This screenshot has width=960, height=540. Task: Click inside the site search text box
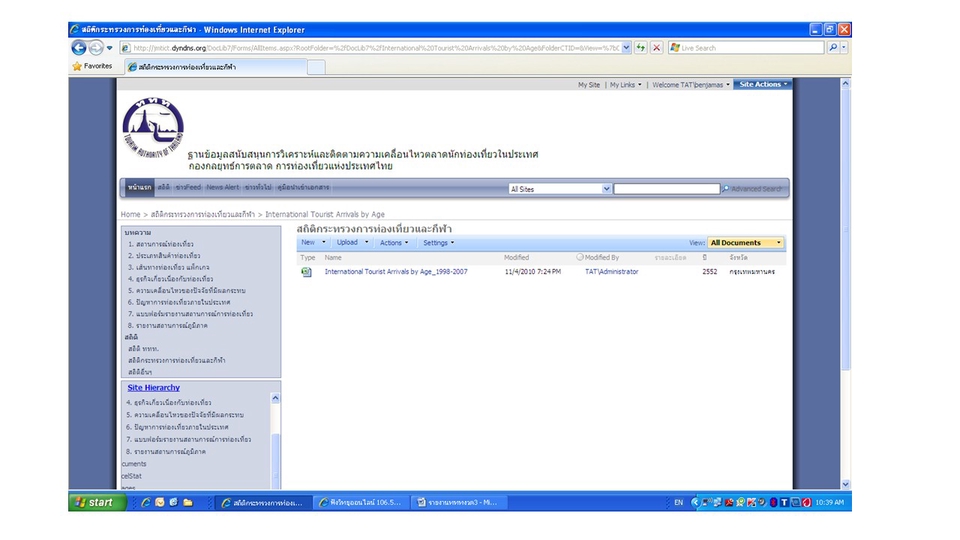pyautogui.click(x=667, y=189)
